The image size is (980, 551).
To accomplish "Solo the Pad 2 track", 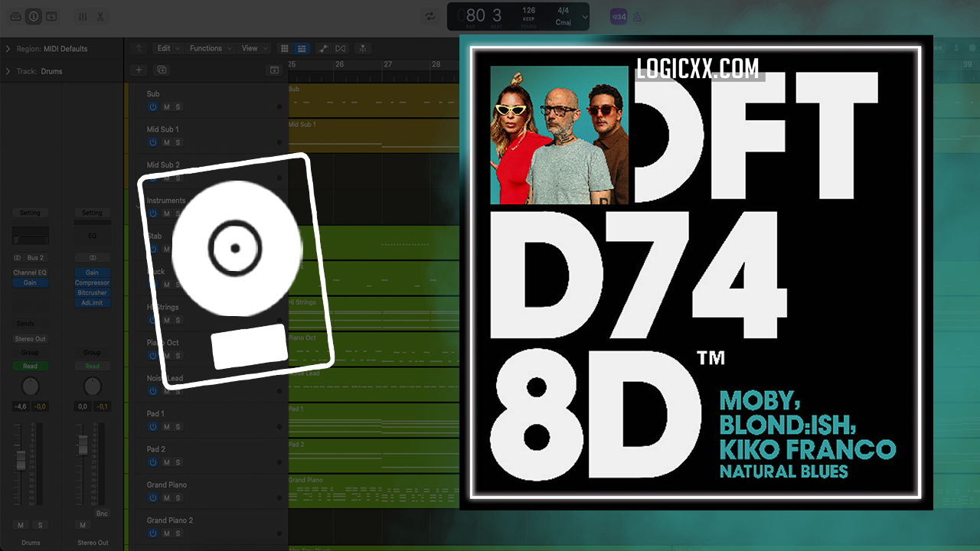I will (178, 462).
